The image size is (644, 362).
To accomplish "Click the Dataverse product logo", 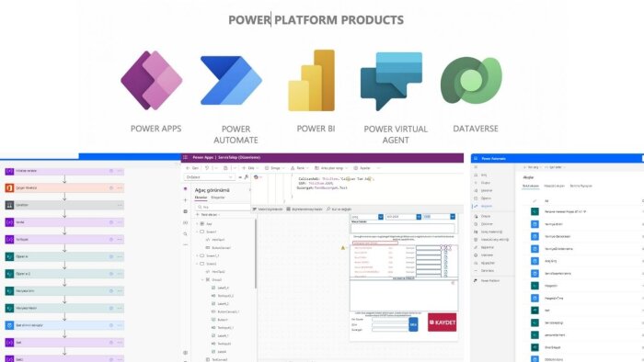I will click(471, 80).
